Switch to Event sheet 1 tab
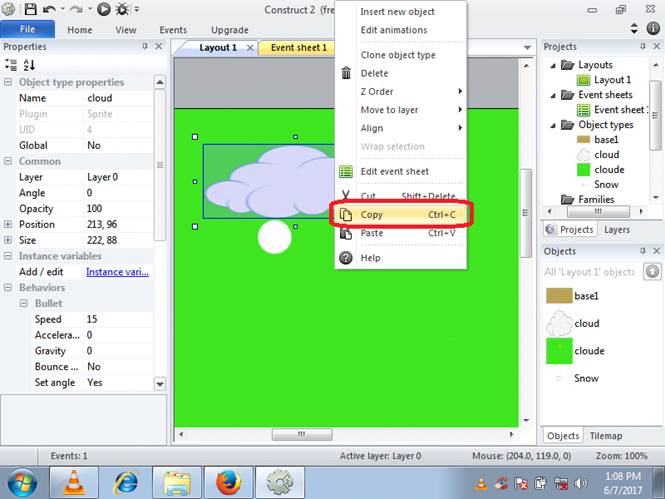 click(x=299, y=47)
